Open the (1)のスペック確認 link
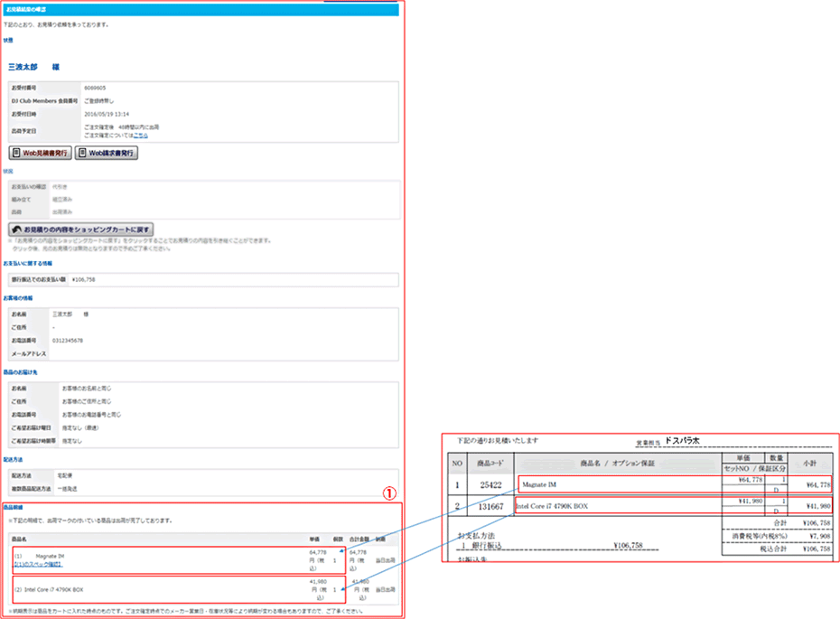This screenshot has height=619, width=840. pyautogui.click(x=38, y=565)
